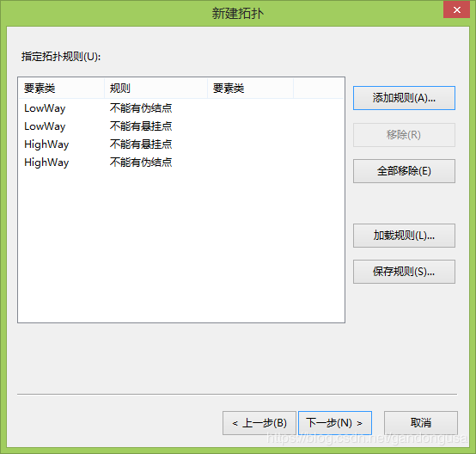Screen dimensions: 476x454
Task: Select LowWay row with 不能有悬挂点
Action: pyautogui.click(x=181, y=126)
